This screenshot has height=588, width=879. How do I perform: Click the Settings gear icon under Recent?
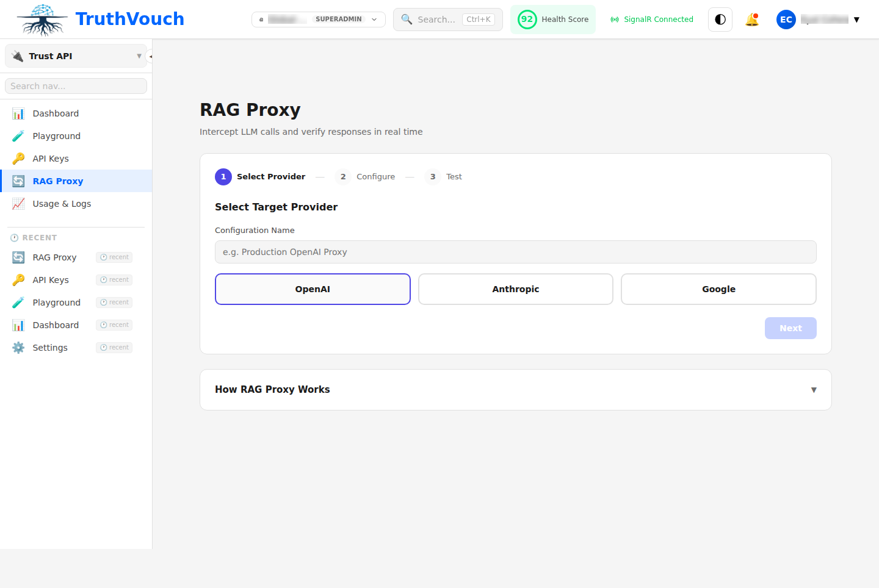click(x=18, y=347)
